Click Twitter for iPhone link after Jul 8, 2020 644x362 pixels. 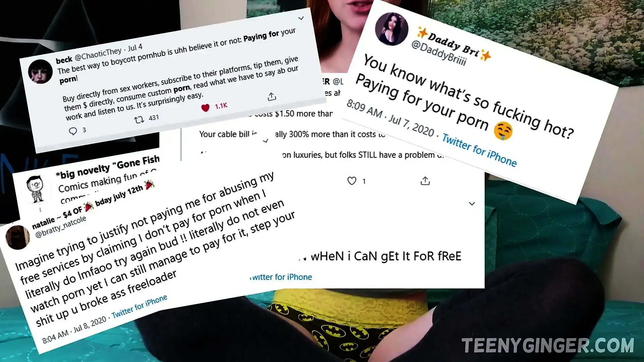point(139,307)
